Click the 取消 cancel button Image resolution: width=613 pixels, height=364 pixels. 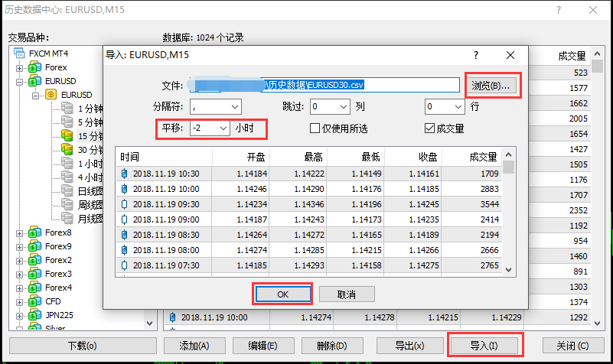tap(347, 294)
